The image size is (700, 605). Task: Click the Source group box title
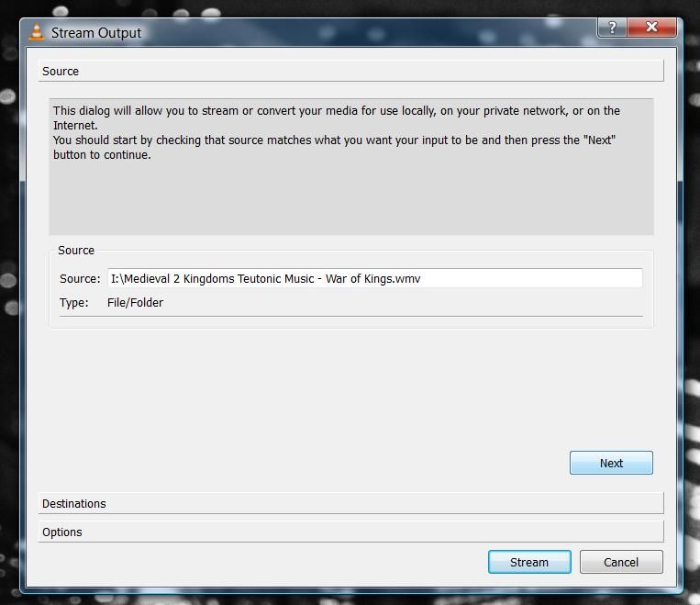coord(76,250)
